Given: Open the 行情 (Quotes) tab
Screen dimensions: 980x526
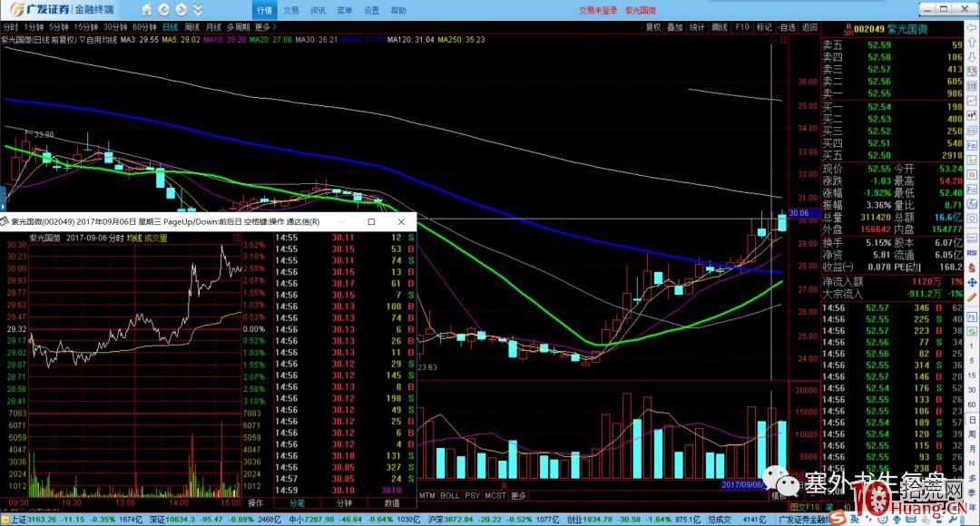Looking at the screenshot, I should [x=264, y=11].
